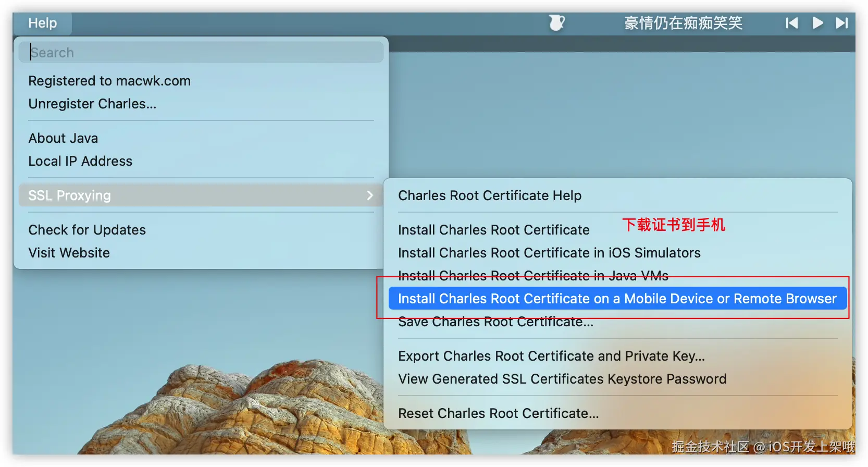Install Charles Root Certificate in iOS Simulators
This screenshot has height=467, width=868.
click(618, 253)
